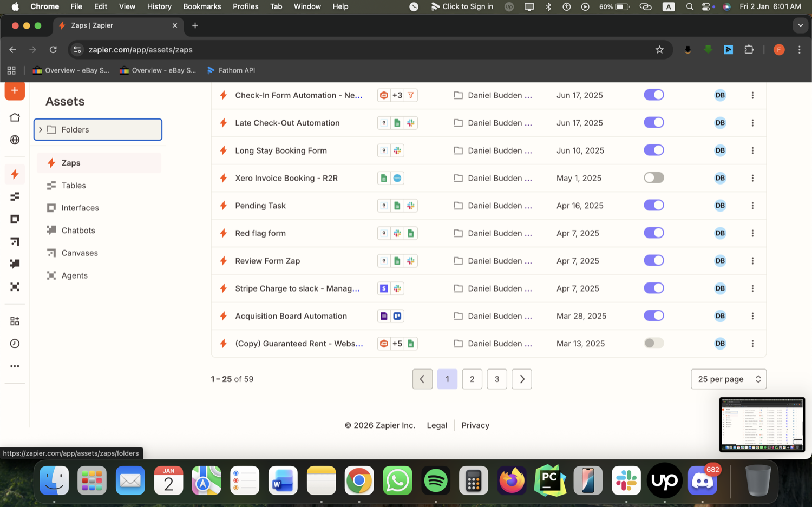Expand the Folders tree chevron
The width and height of the screenshot is (812, 507).
41,130
